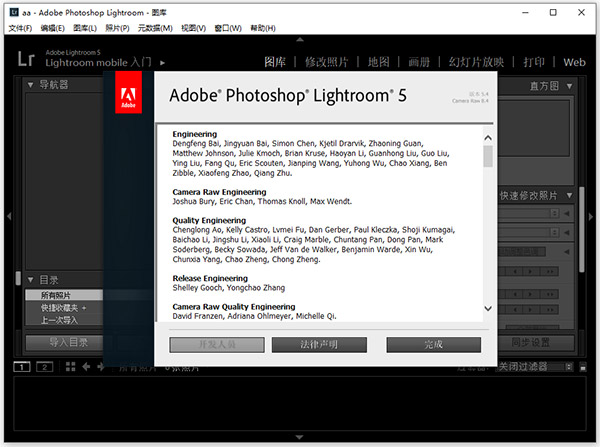Select 上一次导入 in the catalog
Screen dimensions: 600x447
click(64, 320)
